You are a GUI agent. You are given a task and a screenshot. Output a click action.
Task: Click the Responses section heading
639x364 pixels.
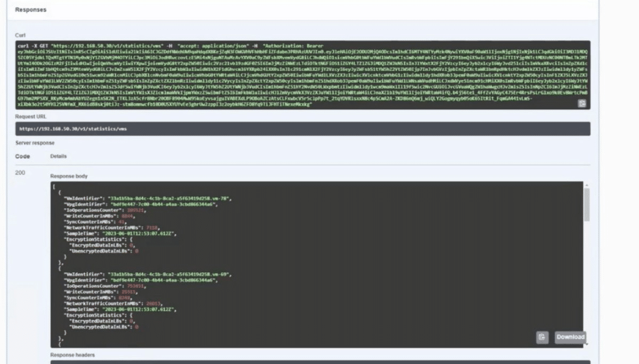[30, 10]
